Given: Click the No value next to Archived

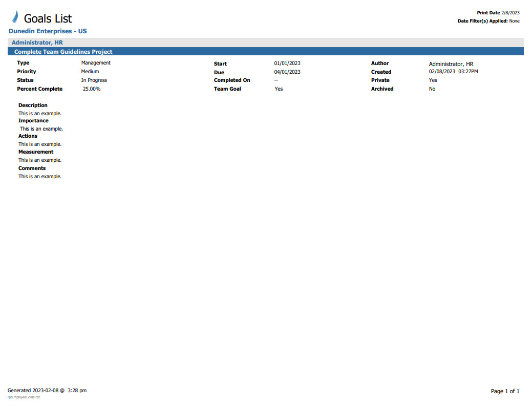Looking at the screenshot, I should [432, 89].
